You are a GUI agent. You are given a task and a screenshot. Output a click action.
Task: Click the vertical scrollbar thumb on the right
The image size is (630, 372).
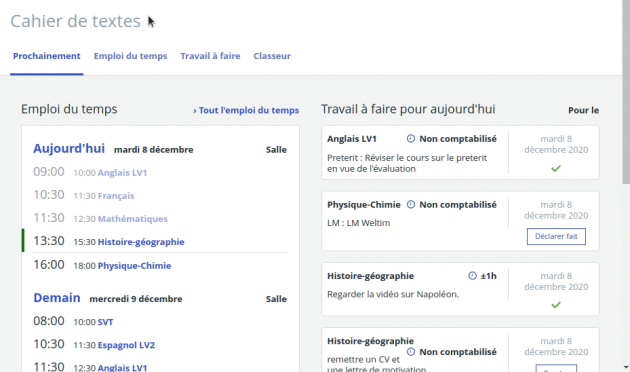(x=626, y=92)
